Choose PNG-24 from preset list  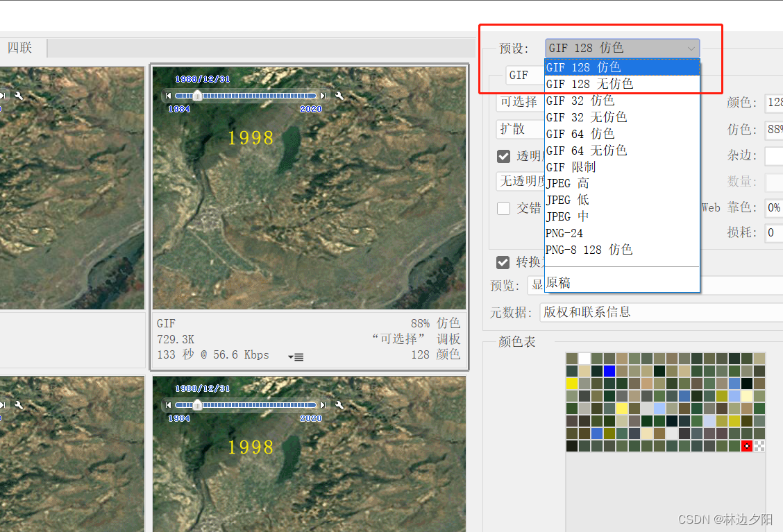pyautogui.click(x=622, y=233)
